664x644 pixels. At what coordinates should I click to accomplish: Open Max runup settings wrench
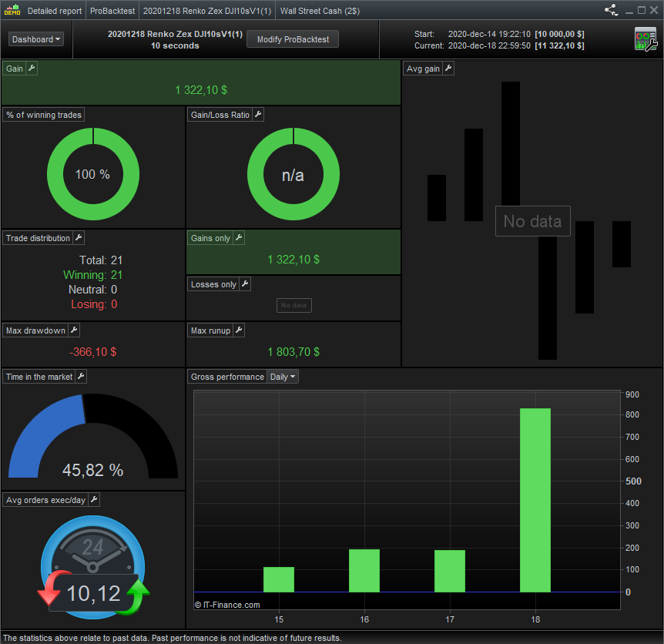pyautogui.click(x=240, y=330)
